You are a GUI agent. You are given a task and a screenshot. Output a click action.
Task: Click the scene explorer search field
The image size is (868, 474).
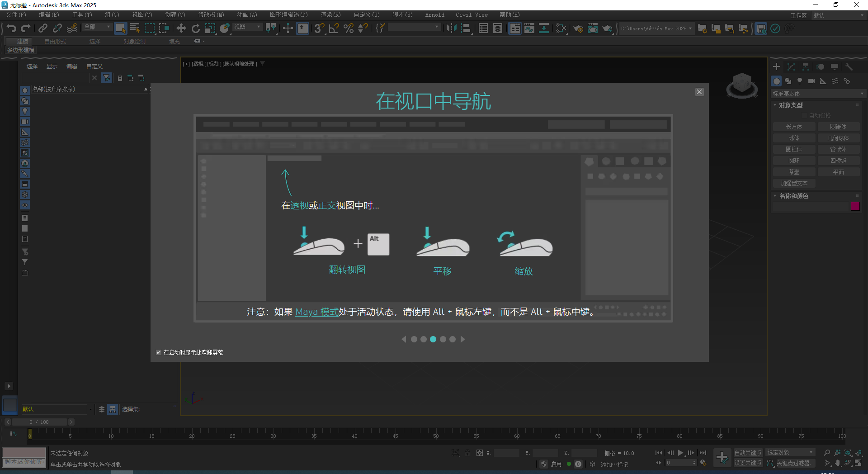click(x=56, y=78)
